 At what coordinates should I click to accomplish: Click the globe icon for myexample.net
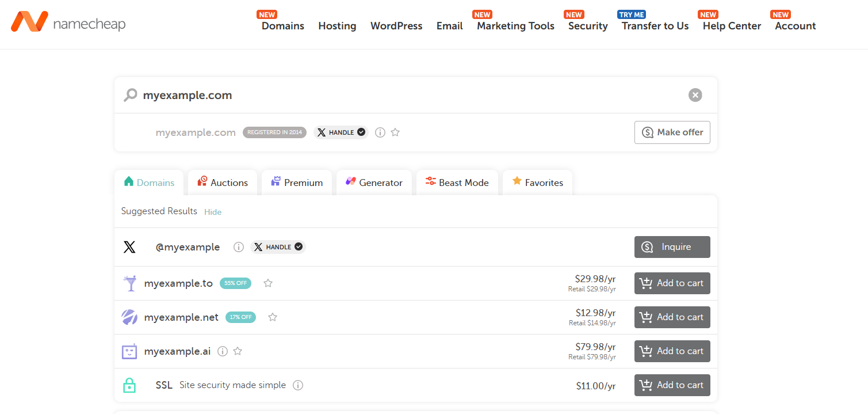tap(129, 317)
